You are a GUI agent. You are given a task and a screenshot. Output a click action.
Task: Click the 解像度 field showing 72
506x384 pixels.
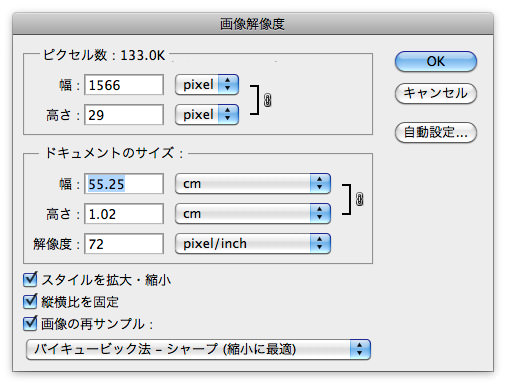124,244
